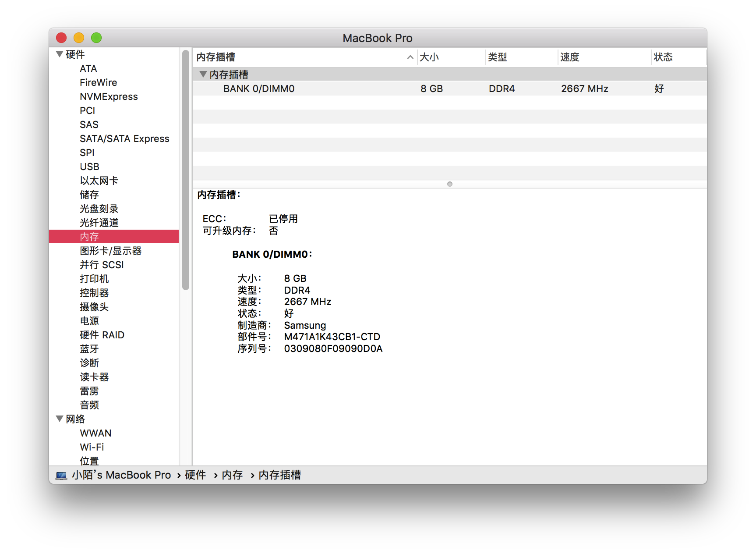
Task: Minimize the window with yellow button
Action: (79, 38)
